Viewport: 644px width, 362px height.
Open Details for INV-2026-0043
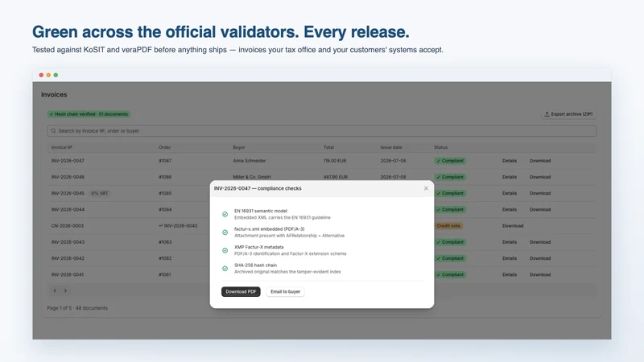[x=510, y=242]
